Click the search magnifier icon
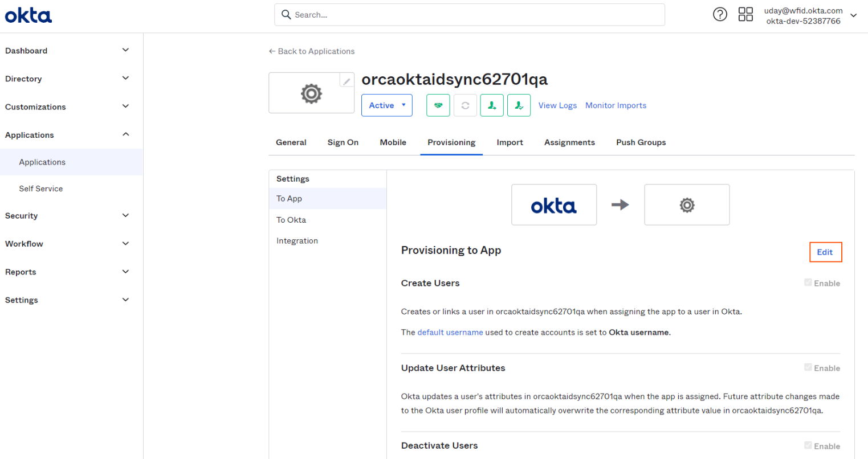 [x=286, y=15]
